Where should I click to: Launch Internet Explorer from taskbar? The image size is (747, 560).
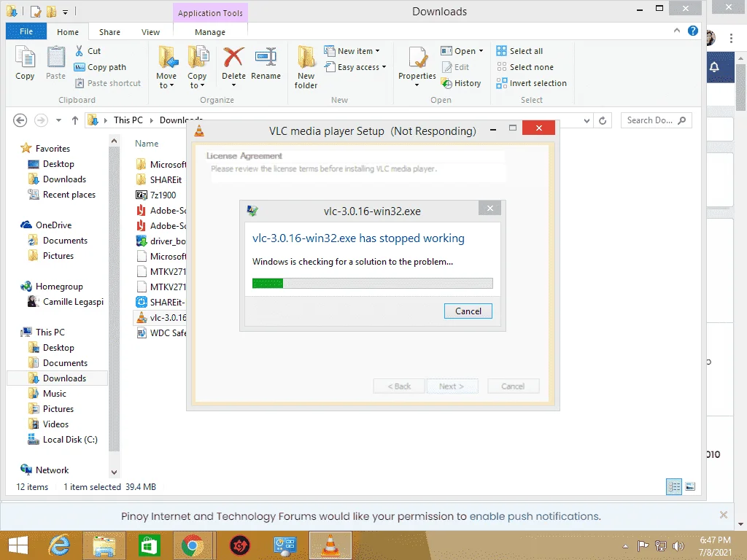pyautogui.click(x=60, y=545)
